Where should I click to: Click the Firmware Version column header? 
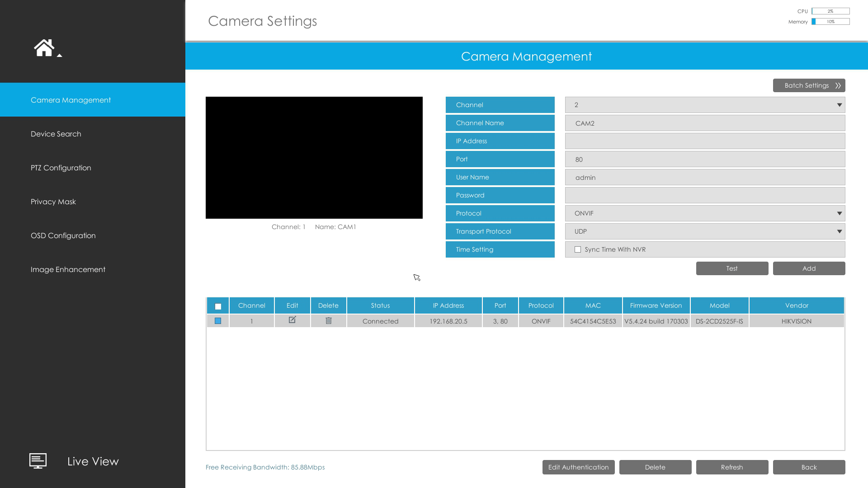click(656, 305)
